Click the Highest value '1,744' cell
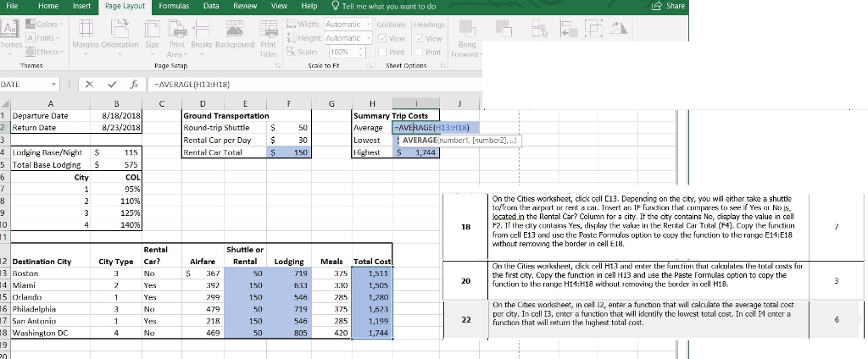The height and width of the screenshot is (359, 868). (x=416, y=152)
